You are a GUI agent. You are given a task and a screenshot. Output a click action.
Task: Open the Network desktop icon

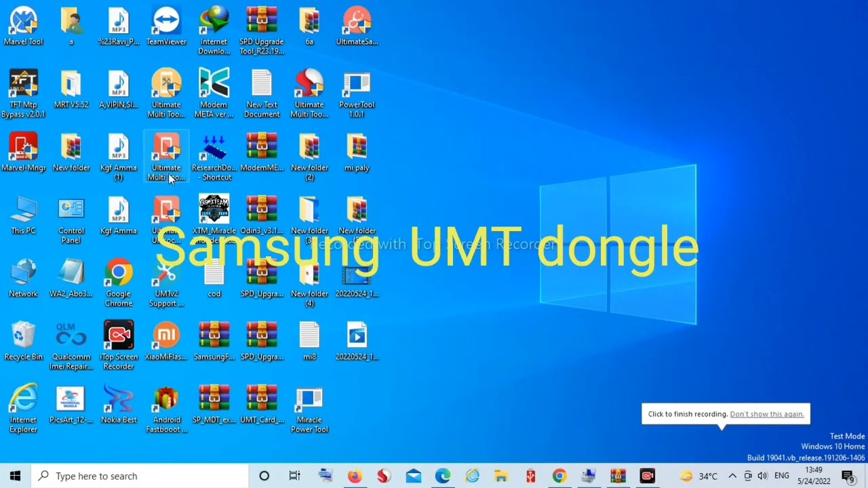(x=24, y=279)
